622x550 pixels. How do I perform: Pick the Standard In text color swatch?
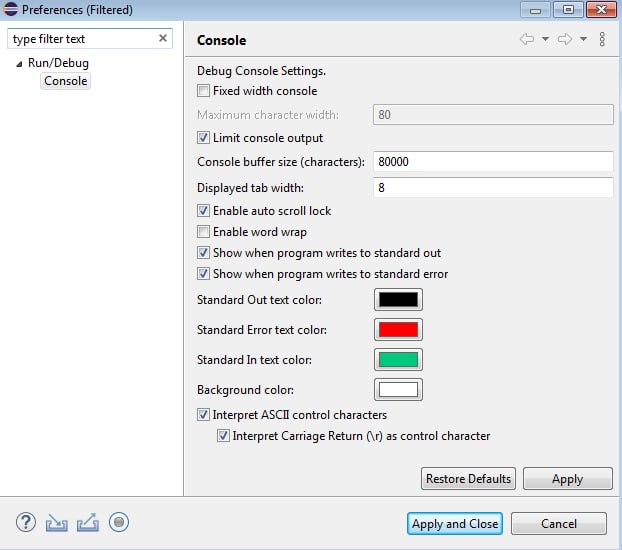(398, 360)
